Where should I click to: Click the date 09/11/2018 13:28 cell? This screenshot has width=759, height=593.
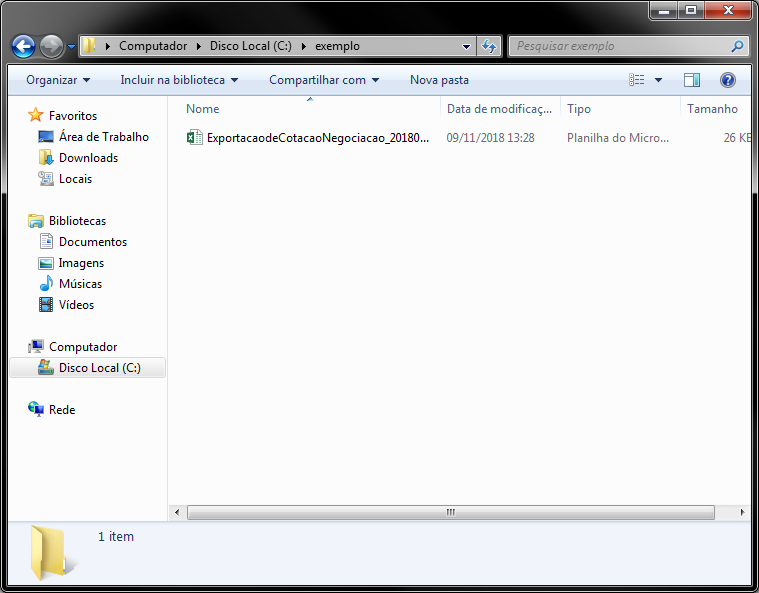pyautogui.click(x=490, y=138)
